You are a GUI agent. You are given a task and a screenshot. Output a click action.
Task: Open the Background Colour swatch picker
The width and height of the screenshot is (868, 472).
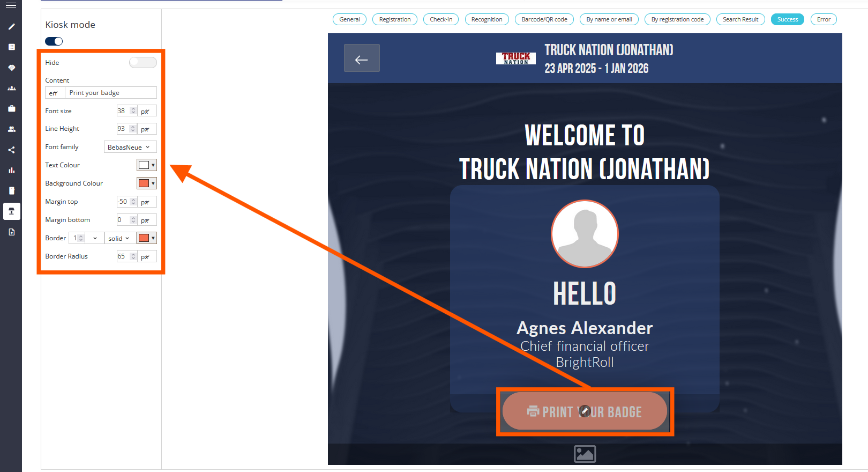(x=146, y=183)
